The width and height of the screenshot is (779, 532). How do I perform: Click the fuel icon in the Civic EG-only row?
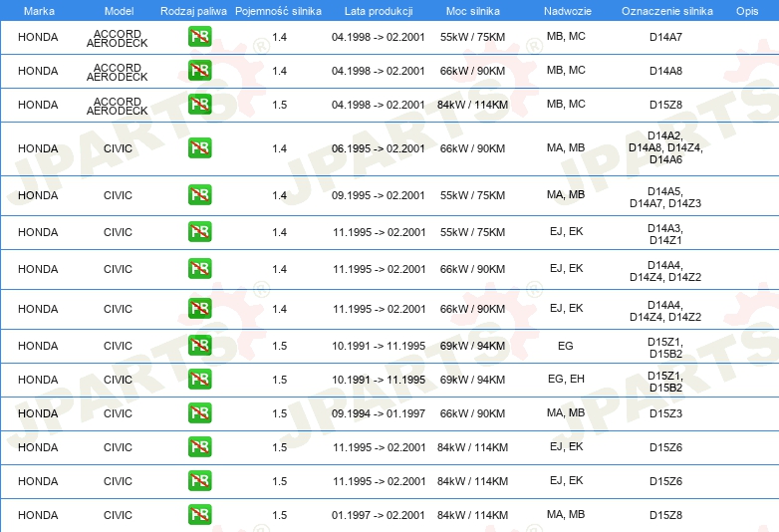(199, 346)
